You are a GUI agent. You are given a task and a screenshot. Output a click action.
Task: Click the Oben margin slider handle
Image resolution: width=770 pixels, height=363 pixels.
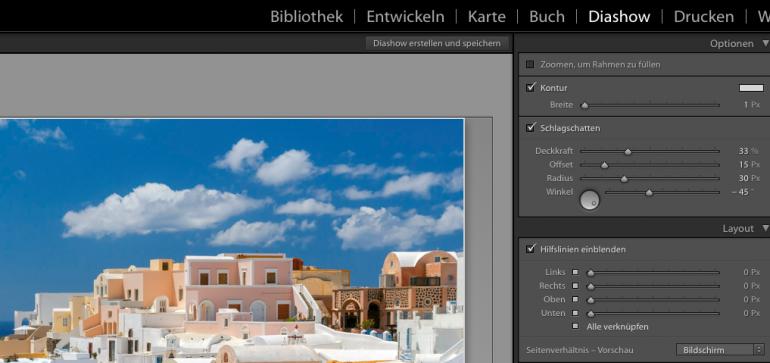tap(591, 300)
